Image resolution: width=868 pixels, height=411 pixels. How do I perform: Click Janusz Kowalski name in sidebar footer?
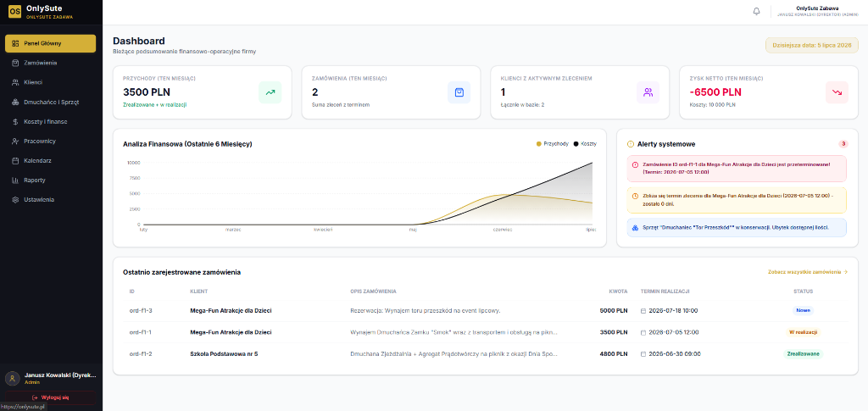click(60, 375)
